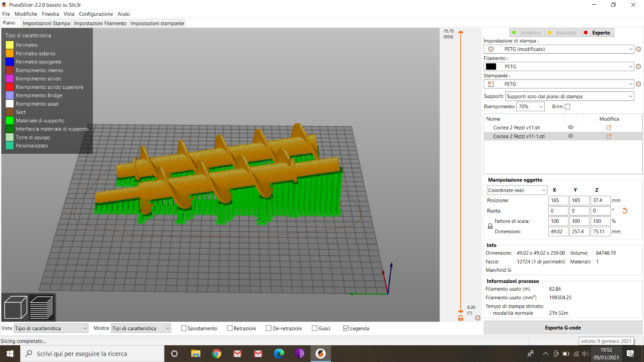Click the black filament color swatch
644x362 pixels.
(491, 67)
